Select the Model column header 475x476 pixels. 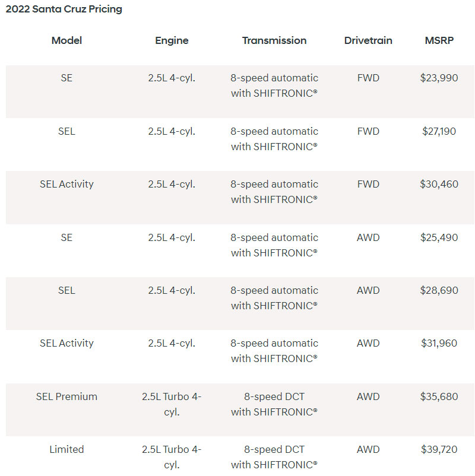(66, 40)
